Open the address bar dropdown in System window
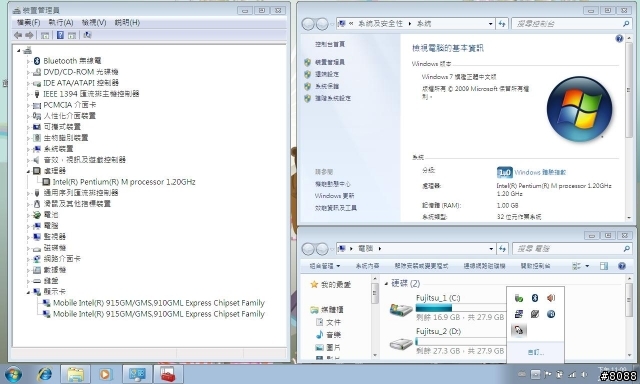This screenshot has width=640, height=384. tap(490, 24)
